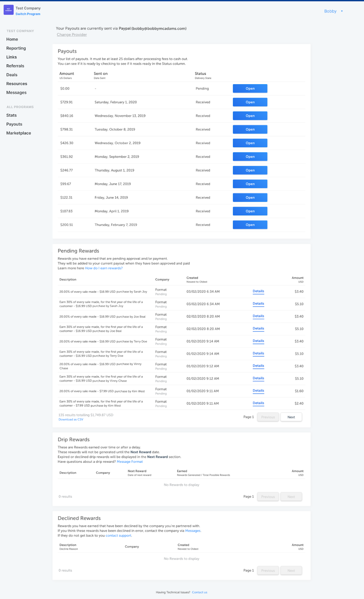Open the $729.91 payout
This screenshot has width=364, height=599.
[x=250, y=102]
